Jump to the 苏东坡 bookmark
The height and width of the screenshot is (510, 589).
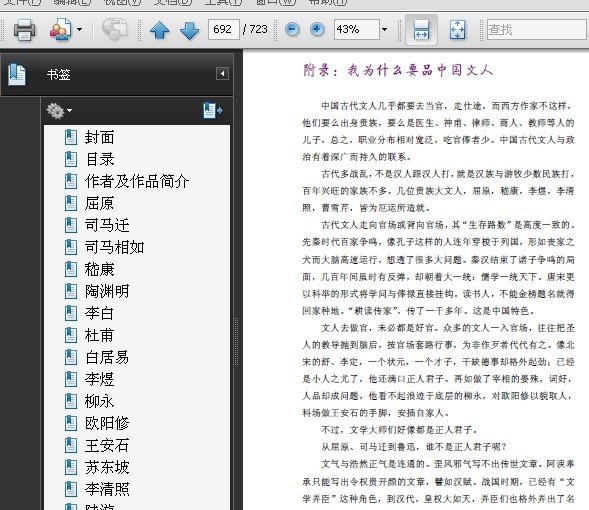pos(107,467)
